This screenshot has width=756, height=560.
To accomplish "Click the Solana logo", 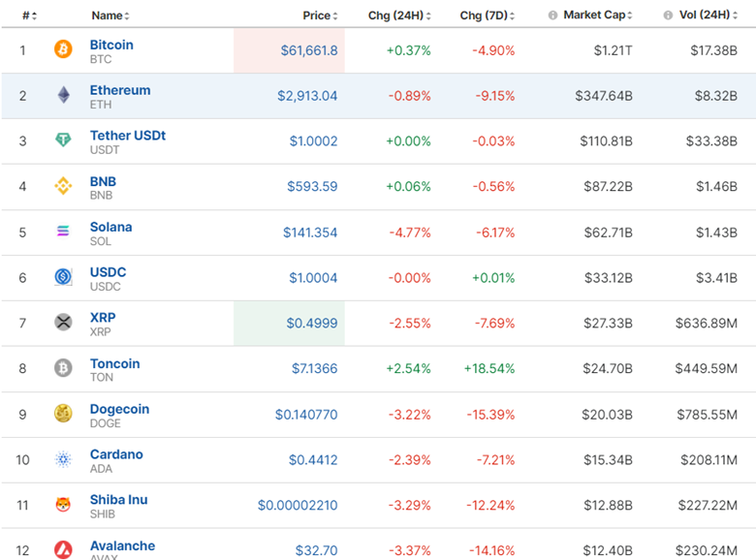I will (63, 231).
